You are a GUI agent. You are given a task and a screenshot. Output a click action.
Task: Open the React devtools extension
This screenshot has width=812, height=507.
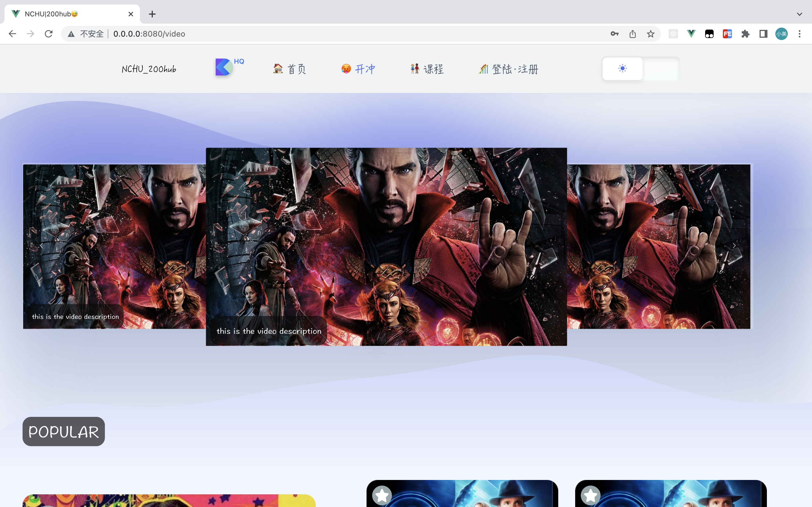point(673,34)
